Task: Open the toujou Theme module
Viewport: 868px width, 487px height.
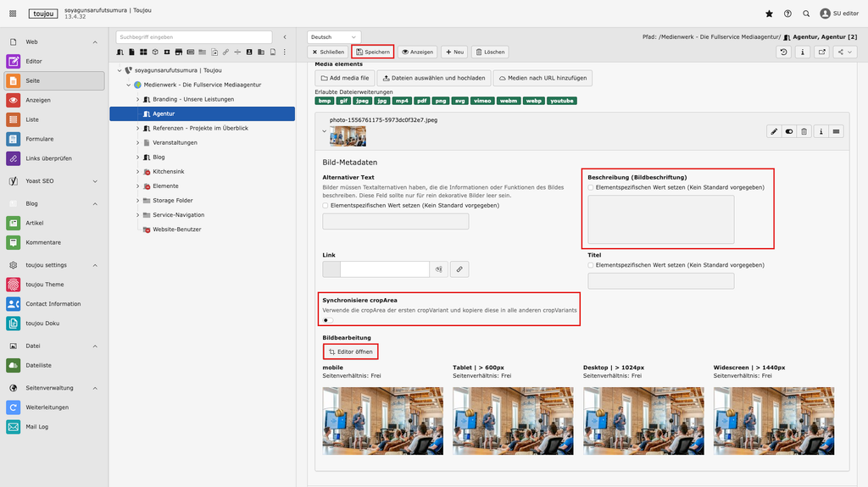Action: pyautogui.click(x=54, y=284)
